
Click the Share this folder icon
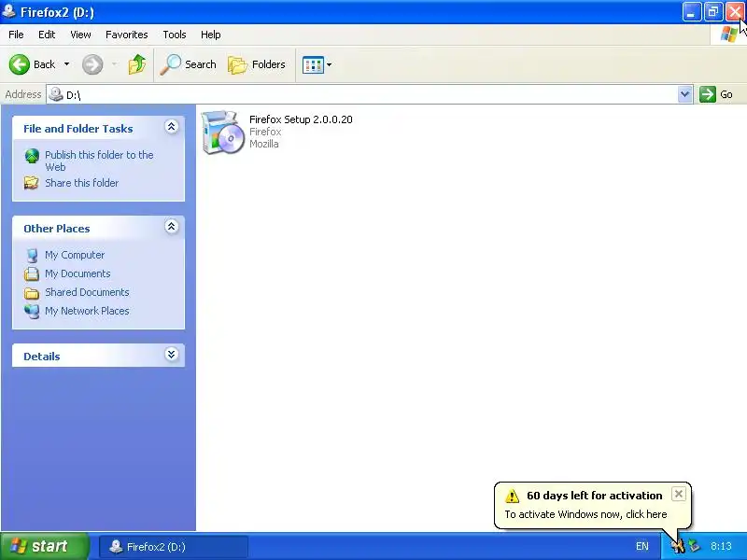32,183
